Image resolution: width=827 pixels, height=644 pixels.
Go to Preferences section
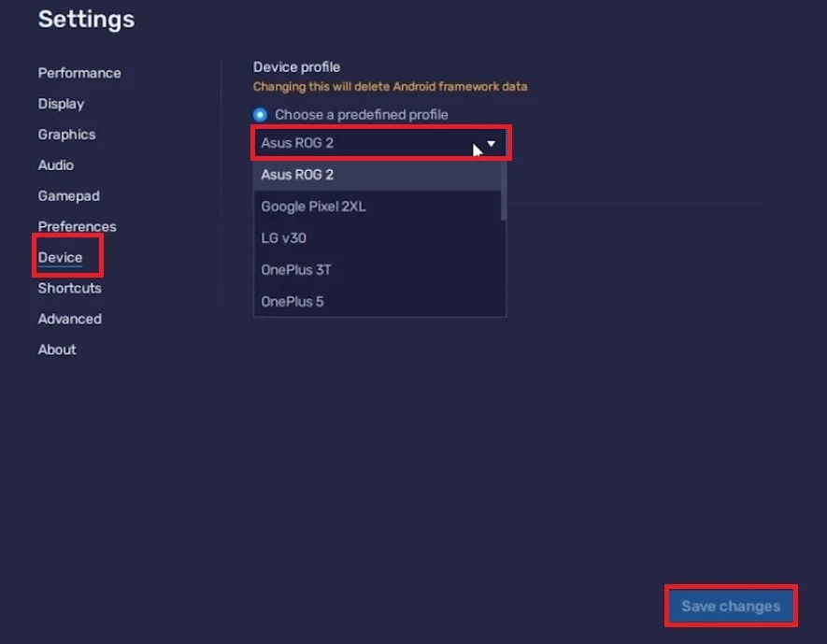[77, 226]
